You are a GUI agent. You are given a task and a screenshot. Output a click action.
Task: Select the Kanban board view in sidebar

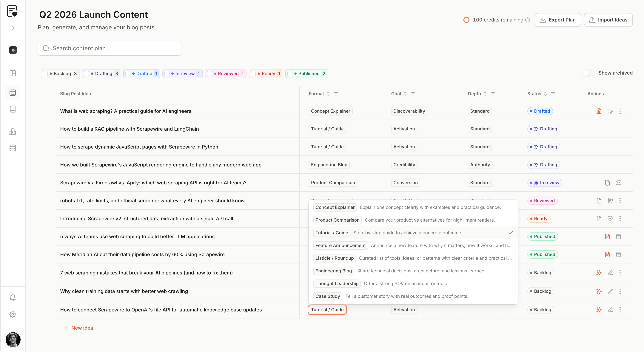tap(13, 73)
